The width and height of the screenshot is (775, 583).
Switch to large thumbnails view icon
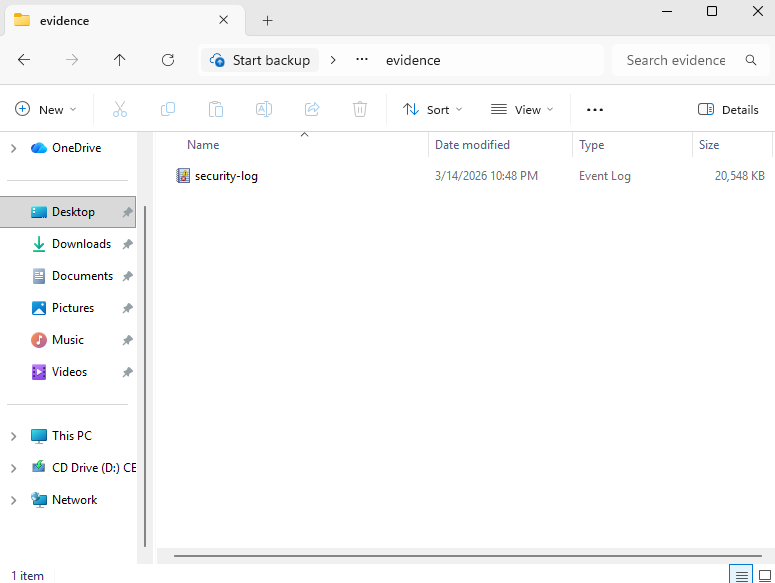tap(765, 576)
